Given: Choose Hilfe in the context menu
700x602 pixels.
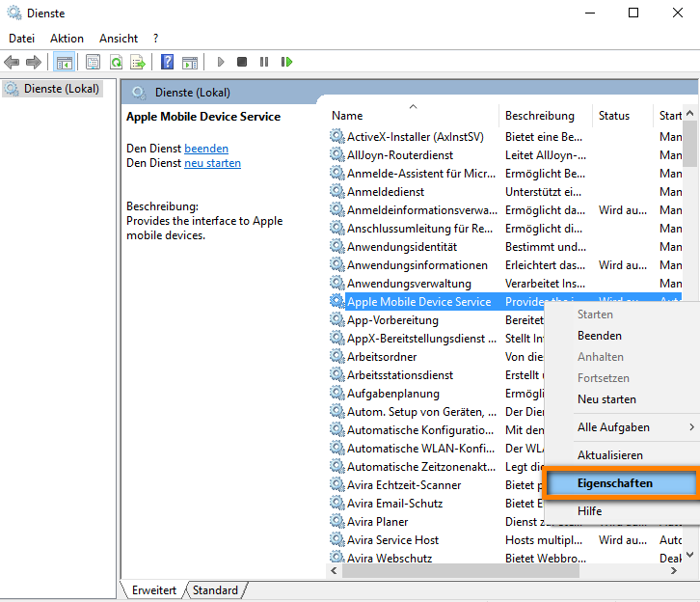Looking at the screenshot, I should [x=589, y=511].
